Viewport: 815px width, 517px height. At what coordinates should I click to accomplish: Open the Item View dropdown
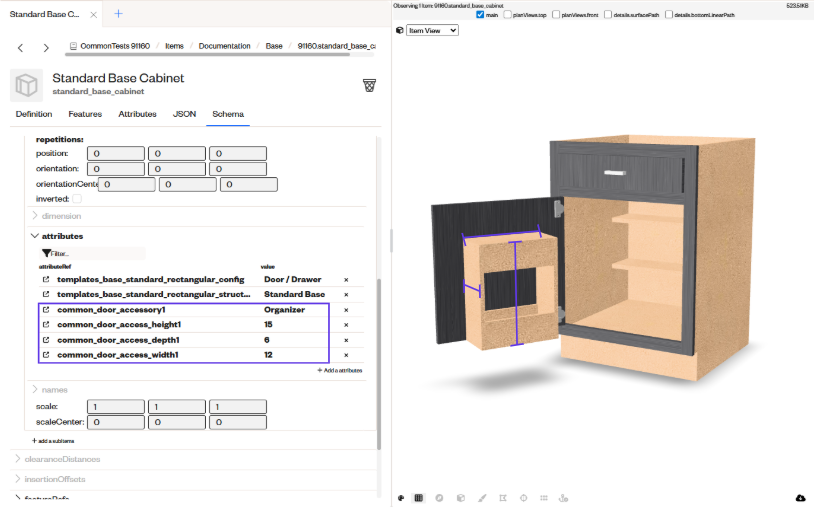tap(432, 31)
